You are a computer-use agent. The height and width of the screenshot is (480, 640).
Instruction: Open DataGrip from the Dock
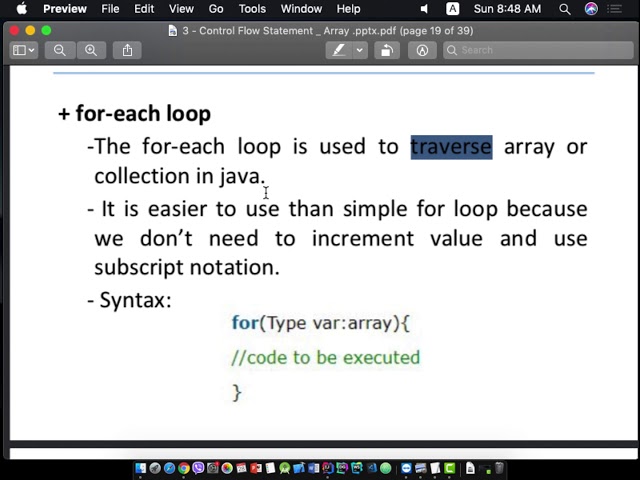pyautogui.click(x=342, y=468)
